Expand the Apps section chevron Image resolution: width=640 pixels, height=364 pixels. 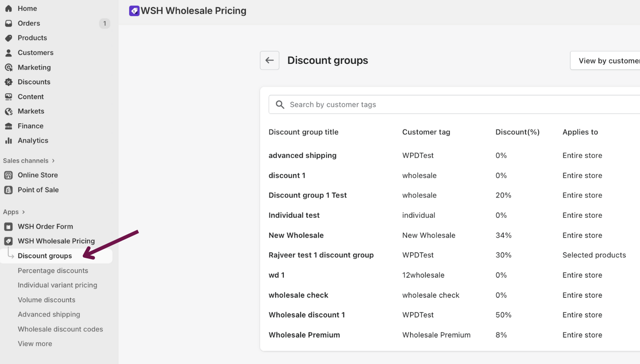(x=24, y=212)
